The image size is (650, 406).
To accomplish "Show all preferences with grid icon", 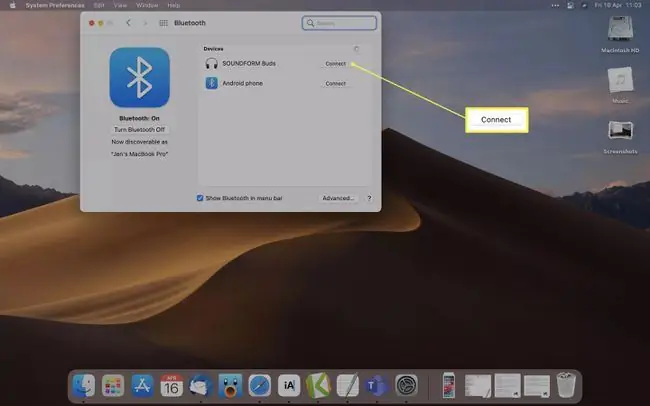I will click(163, 23).
